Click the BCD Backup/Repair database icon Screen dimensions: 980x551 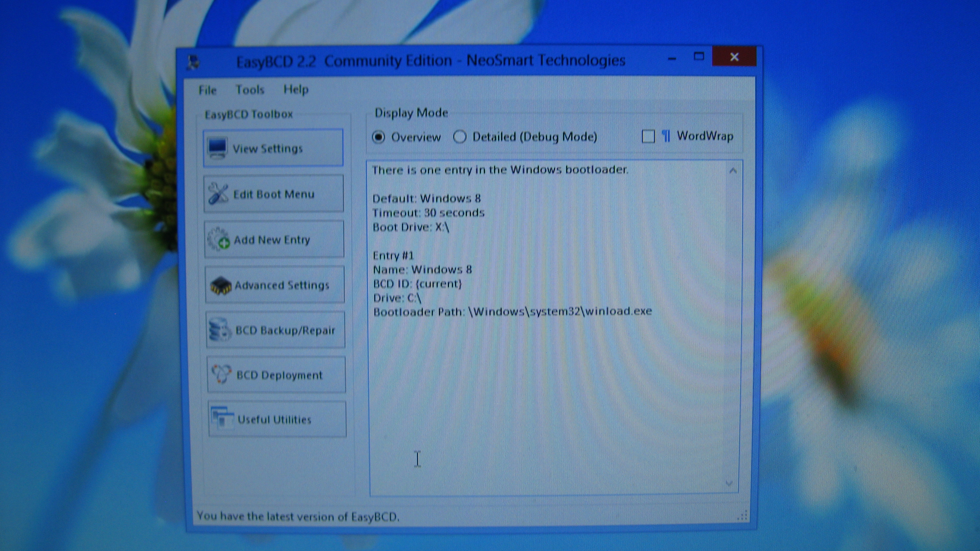[220, 329]
